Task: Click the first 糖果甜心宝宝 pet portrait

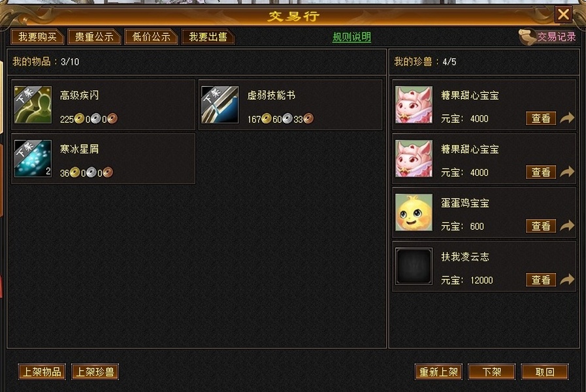Action: pyautogui.click(x=414, y=105)
